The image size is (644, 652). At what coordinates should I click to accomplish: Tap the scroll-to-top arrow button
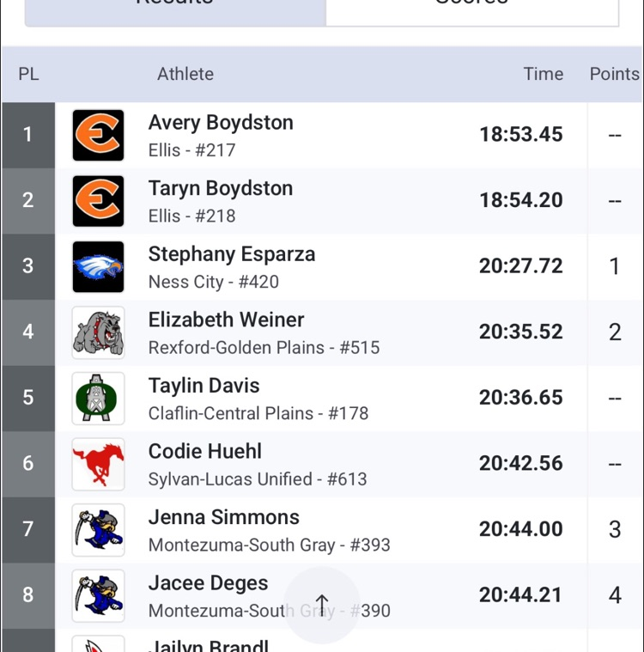322,605
